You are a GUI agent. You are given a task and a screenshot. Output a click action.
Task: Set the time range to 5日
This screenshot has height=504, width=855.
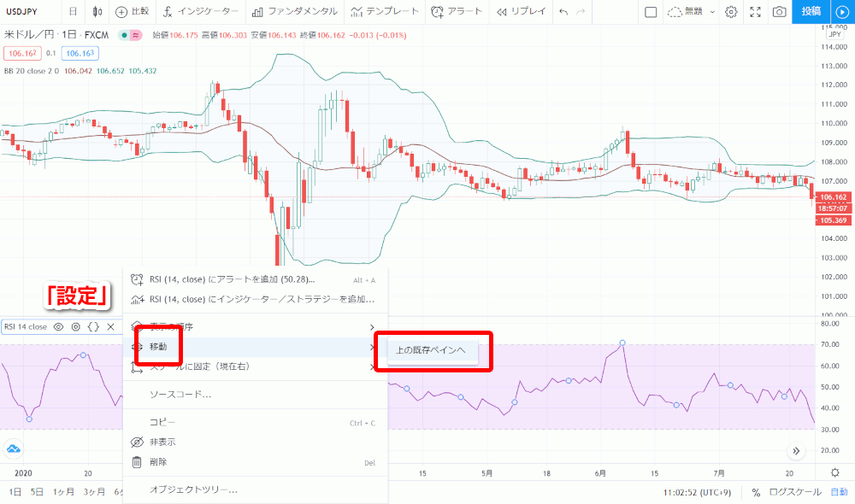[37, 492]
